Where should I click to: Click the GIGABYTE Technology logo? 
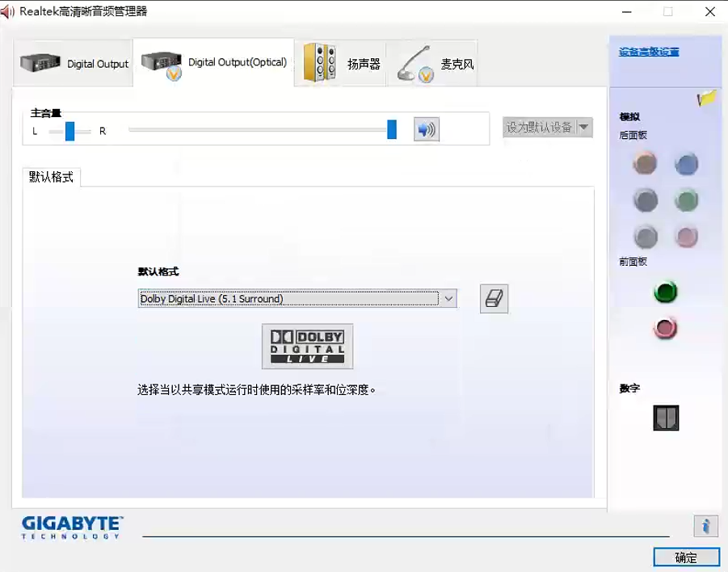pyautogui.click(x=72, y=528)
